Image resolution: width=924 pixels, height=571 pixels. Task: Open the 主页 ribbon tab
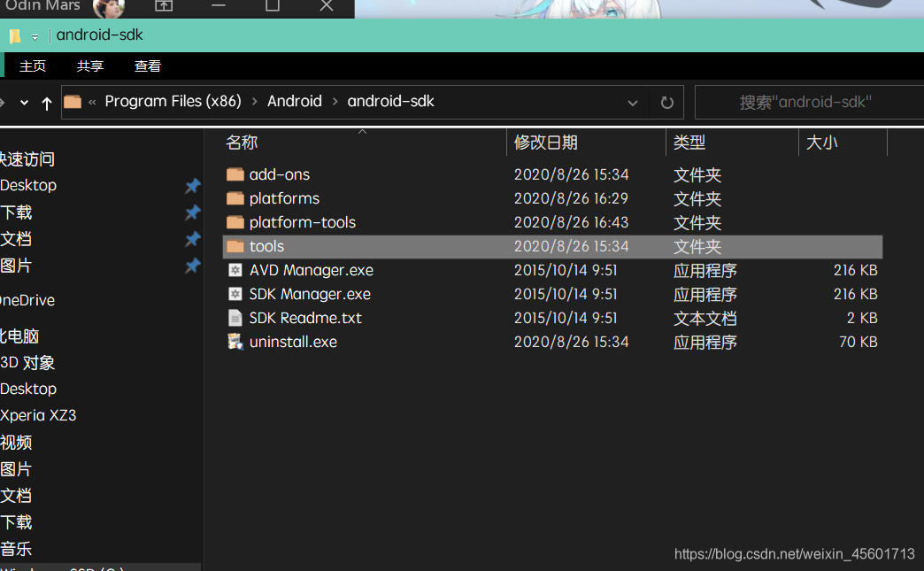pos(33,66)
